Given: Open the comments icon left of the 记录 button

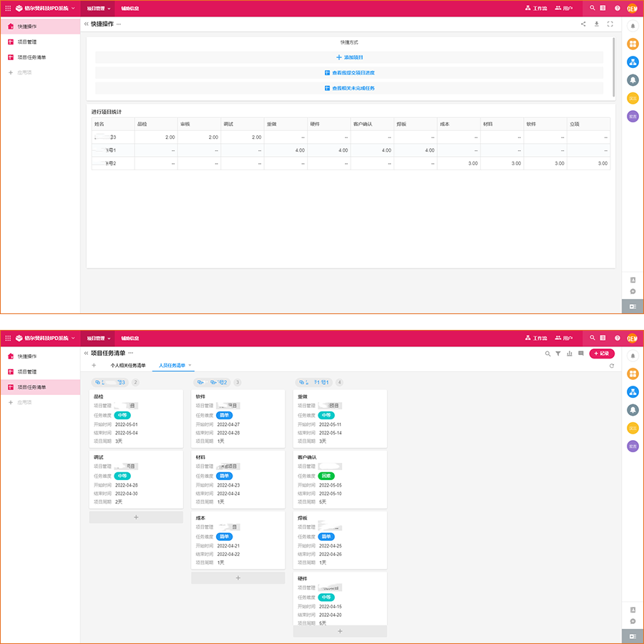Looking at the screenshot, I should 581,353.
